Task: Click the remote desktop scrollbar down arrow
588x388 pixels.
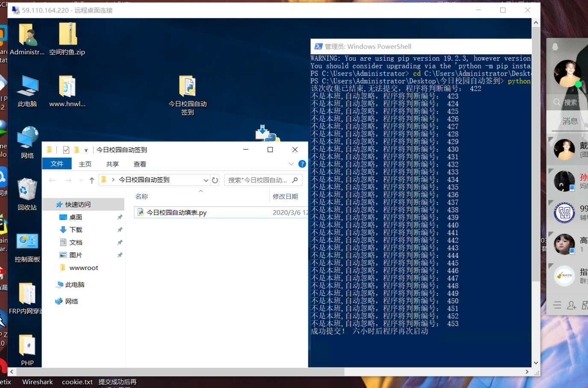Action: [x=536, y=363]
